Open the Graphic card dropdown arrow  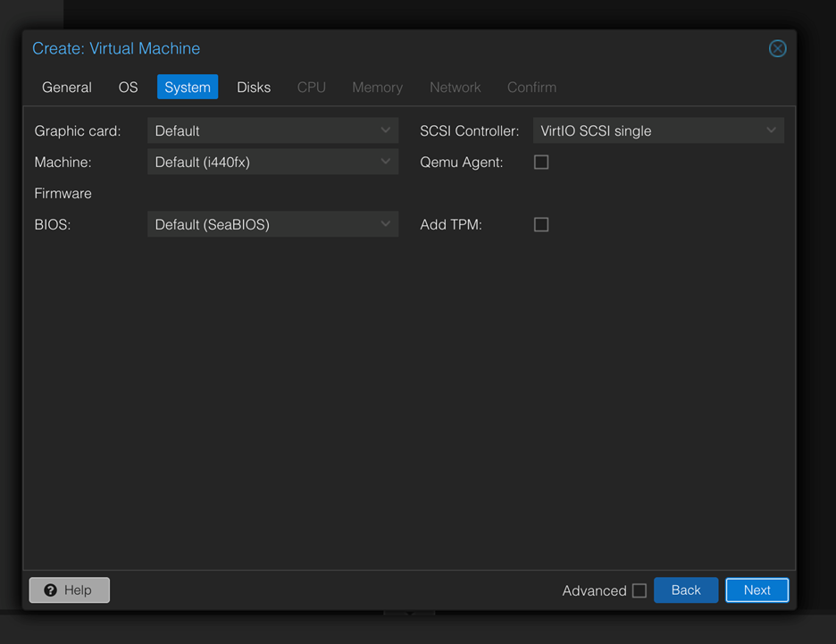pos(386,130)
